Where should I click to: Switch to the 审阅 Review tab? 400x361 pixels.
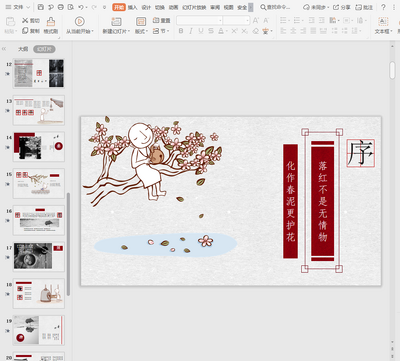pos(215,7)
